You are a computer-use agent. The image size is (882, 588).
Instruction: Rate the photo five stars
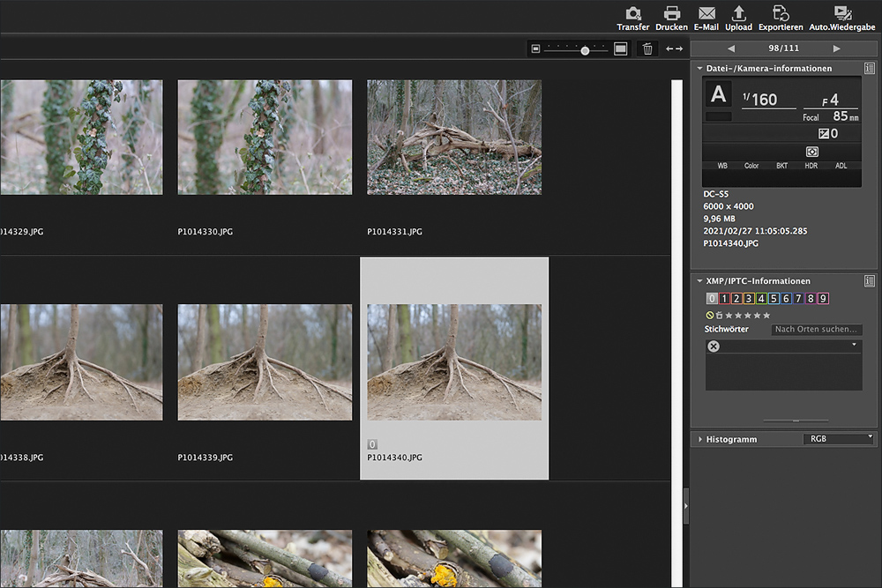pos(766,316)
